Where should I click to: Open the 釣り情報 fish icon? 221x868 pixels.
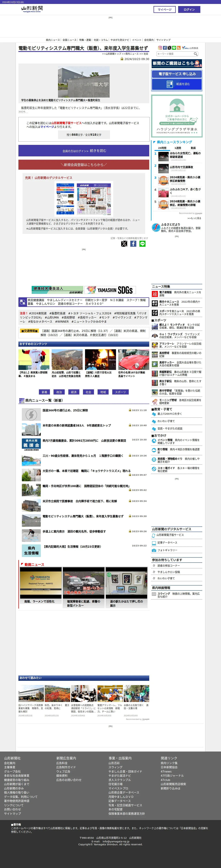(x=154, y=450)
